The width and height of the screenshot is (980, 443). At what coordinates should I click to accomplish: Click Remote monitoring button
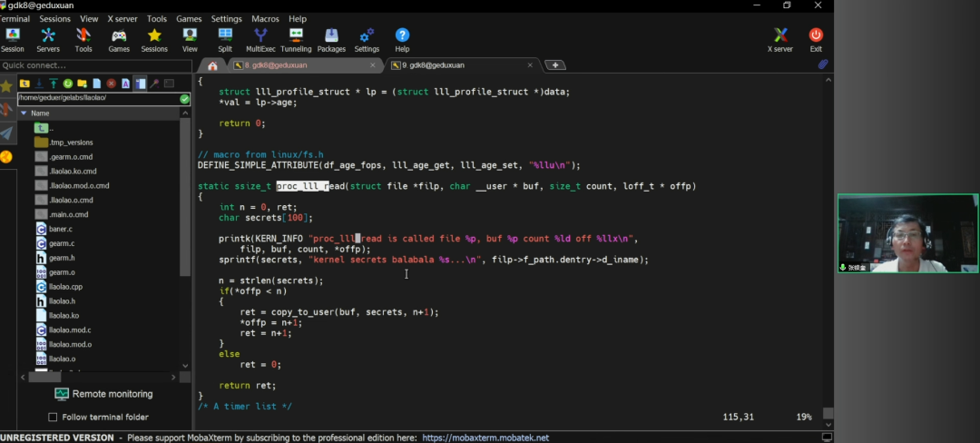[103, 394]
